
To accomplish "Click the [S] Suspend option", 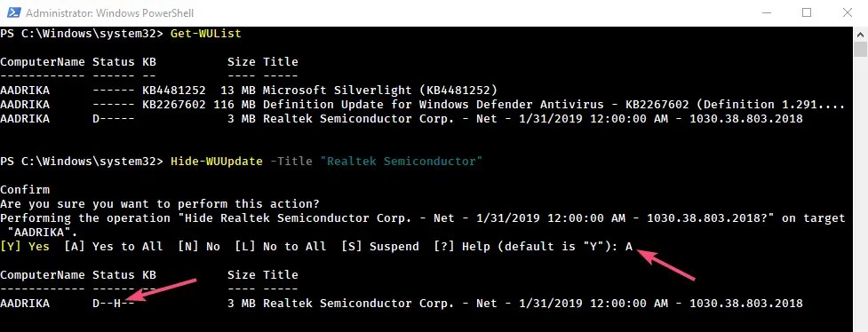I will click(x=379, y=247).
